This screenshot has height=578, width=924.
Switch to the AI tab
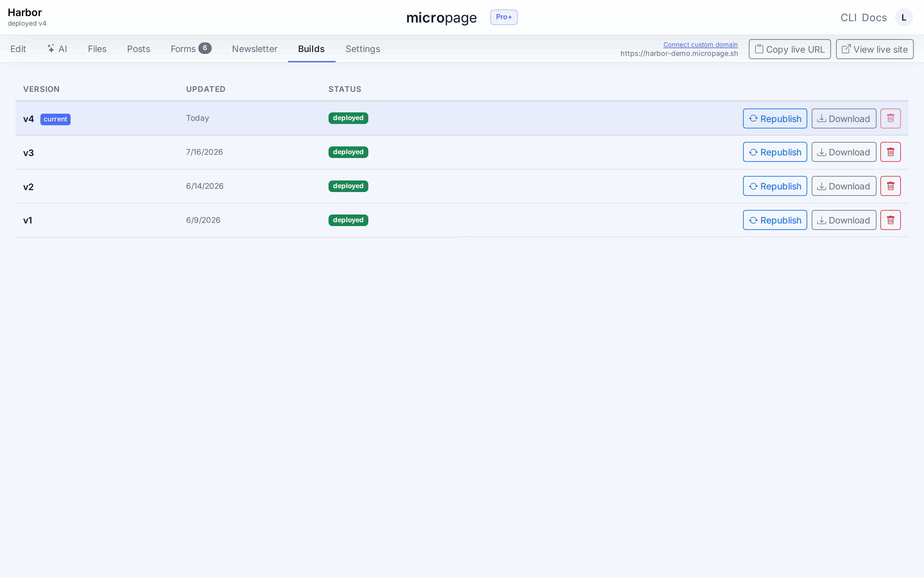[x=57, y=49]
